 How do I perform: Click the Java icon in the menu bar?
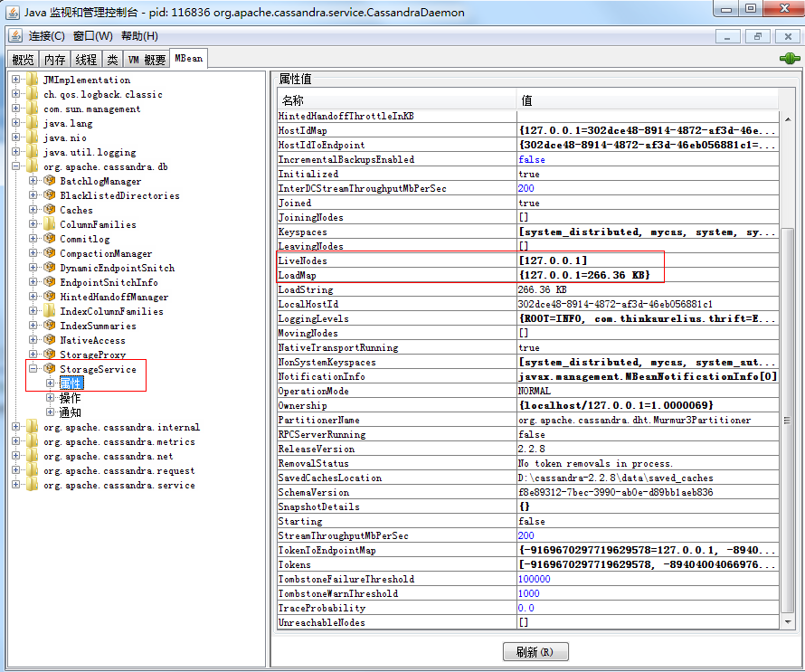[x=15, y=35]
